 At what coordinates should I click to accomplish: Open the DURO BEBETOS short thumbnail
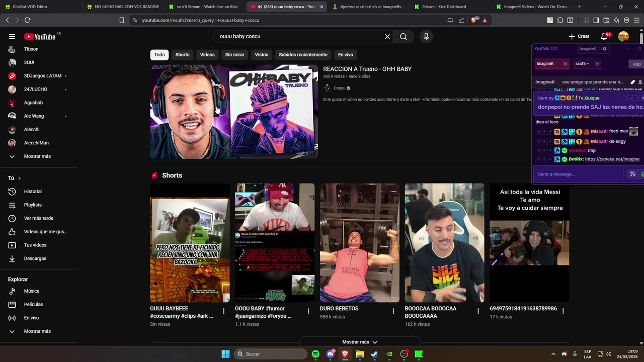click(x=360, y=243)
